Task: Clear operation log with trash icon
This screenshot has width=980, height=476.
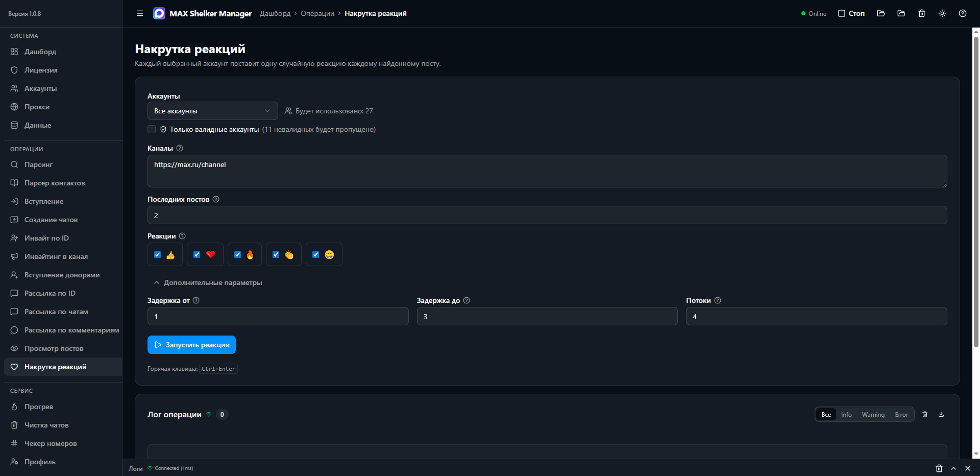Action: pyautogui.click(x=925, y=414)
